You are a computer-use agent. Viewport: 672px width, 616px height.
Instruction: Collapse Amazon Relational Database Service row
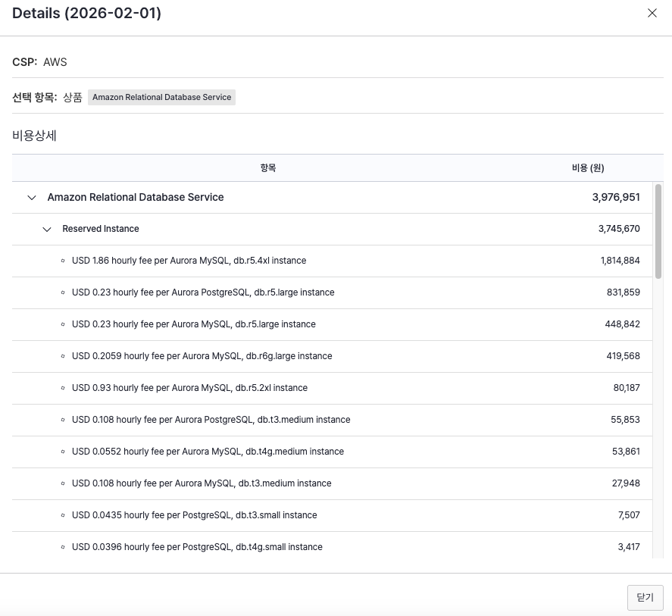point(32,198)
